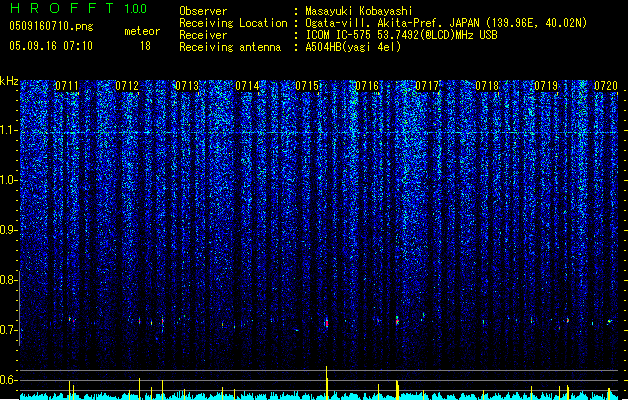The width and height of the screenshot is (629, 400).
Task: Click the 0719 time marker
Action: [x=546, y=86]
